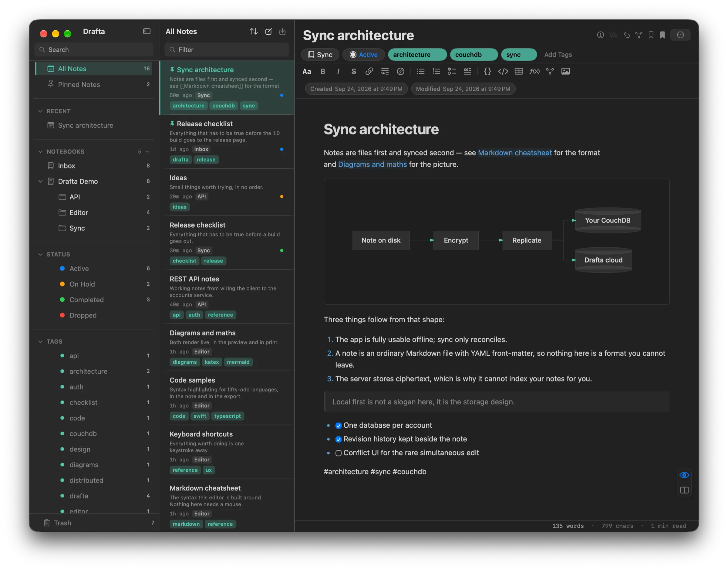The height and width of the screenshot is (570, 728).
Task: Click the import icon in the note list header
Action: pyautogui.click(x=282, y=31)
